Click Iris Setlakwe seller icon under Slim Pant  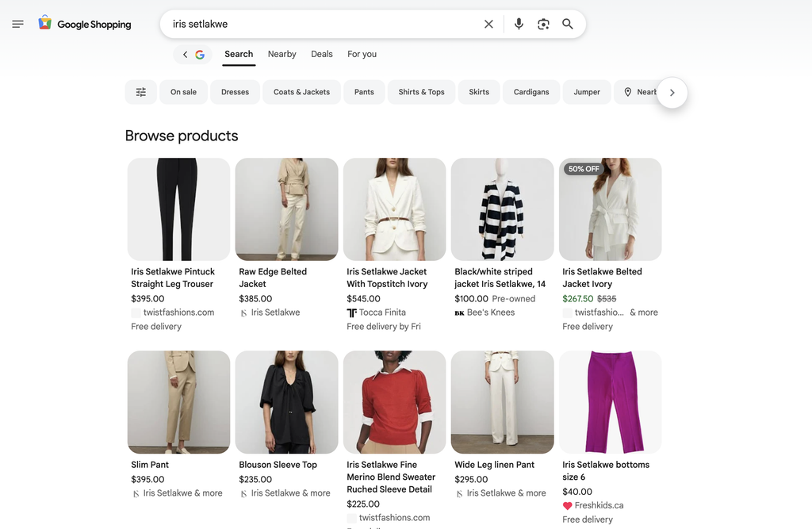tap(136, 494)
